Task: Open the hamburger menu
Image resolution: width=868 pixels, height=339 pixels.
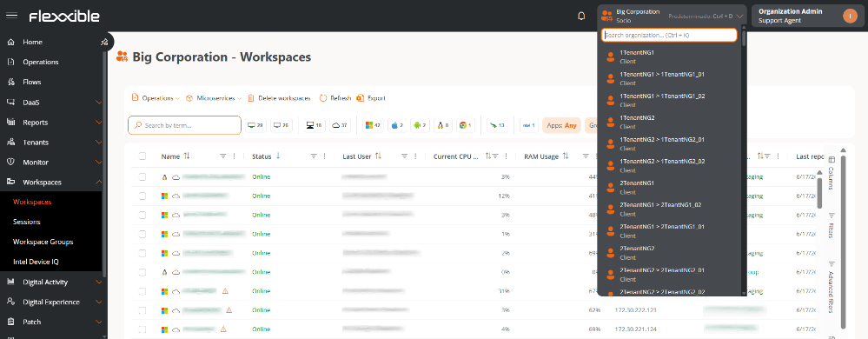Action: pyautogui.click(x=11, y=16)
